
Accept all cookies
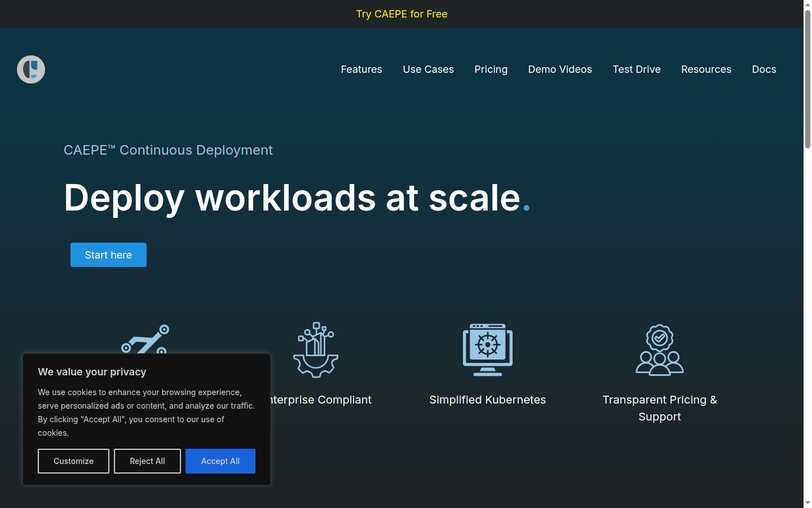(220, 461)
